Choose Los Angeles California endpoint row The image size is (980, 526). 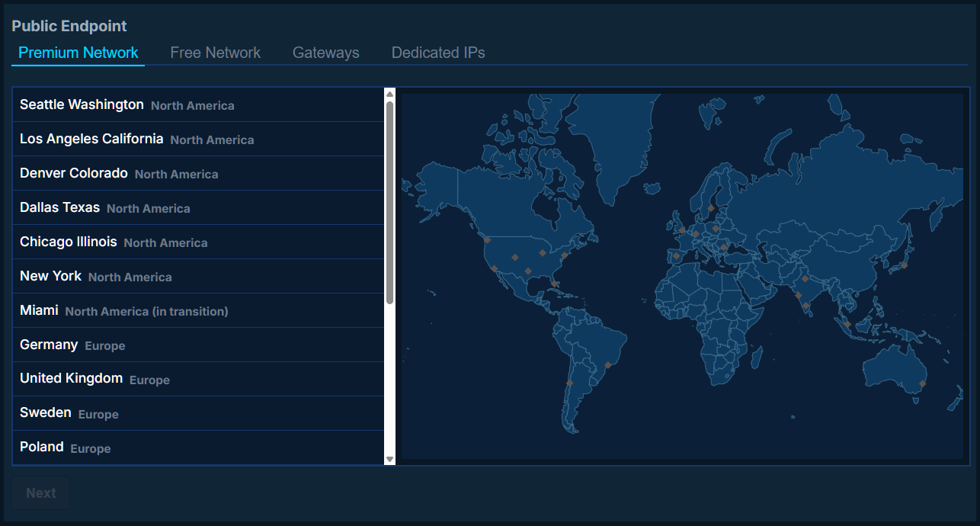click(x=198, y=139)
